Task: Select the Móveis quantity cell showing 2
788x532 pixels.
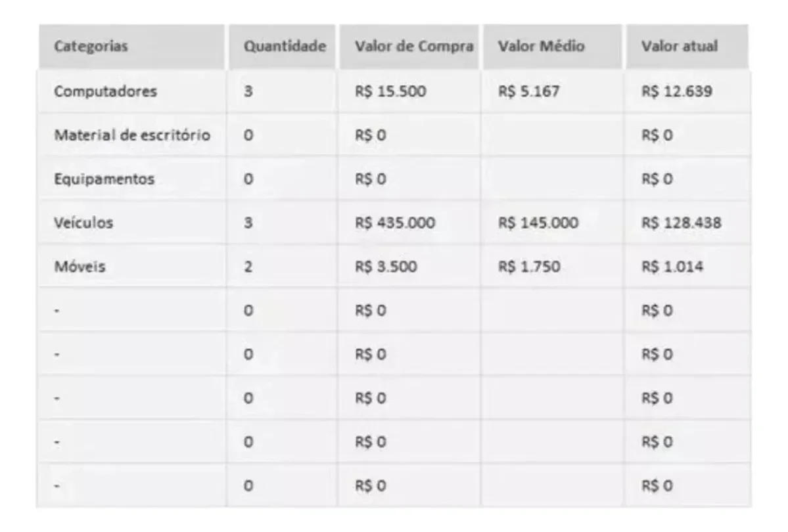Action: (283, 266)
